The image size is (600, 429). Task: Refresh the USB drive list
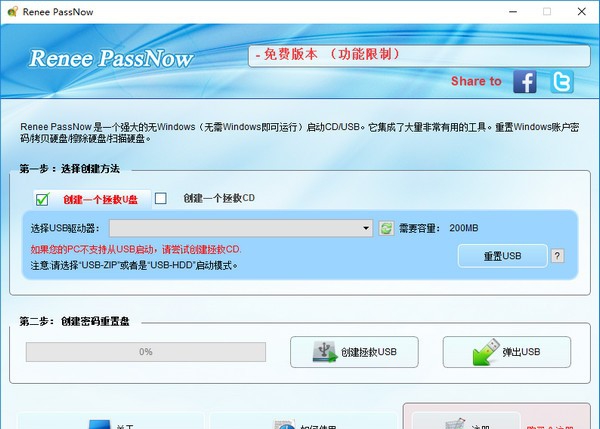386,228
